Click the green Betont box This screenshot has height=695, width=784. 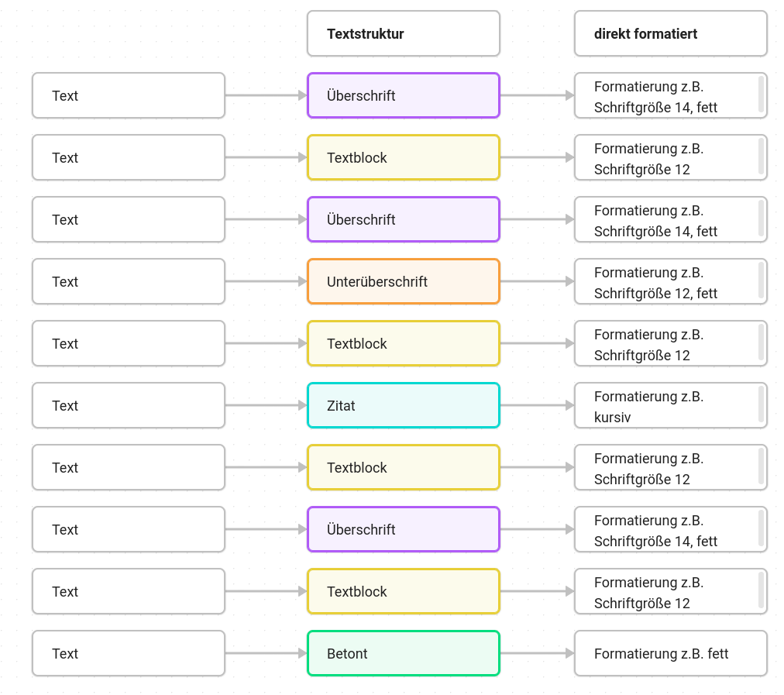404,653
